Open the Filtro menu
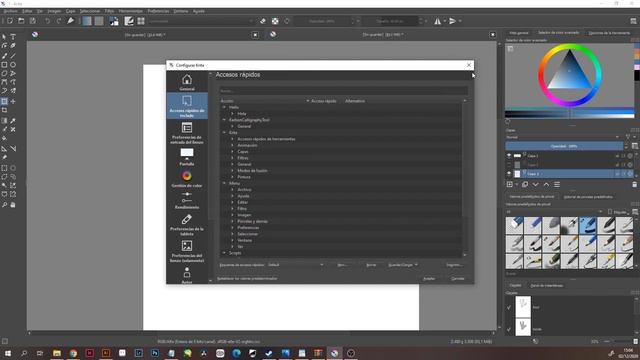The height and width of the screenshot is (360, 640). [109, 11]
